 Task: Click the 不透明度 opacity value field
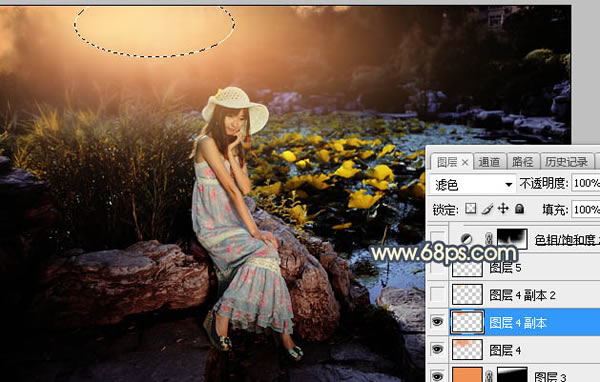(x=586, y=183)
